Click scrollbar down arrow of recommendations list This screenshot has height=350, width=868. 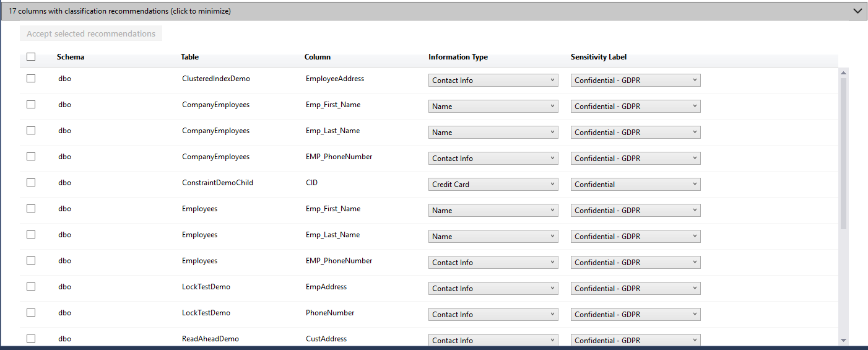click(x=843, y=340)
